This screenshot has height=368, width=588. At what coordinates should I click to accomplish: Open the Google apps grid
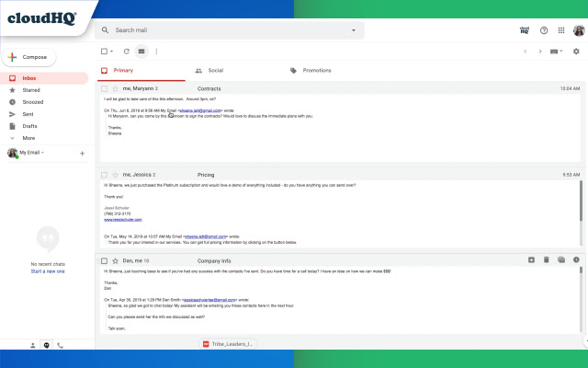click(x=560, y=30)
